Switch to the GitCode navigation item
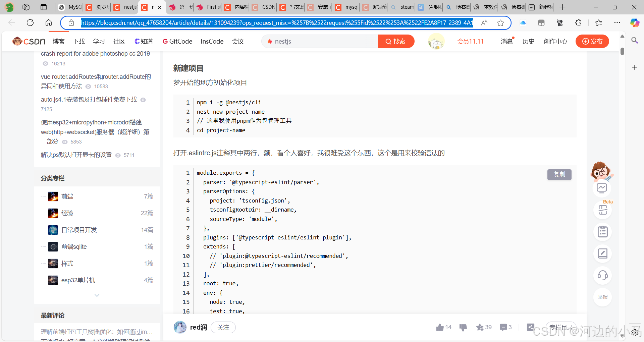 click(177, 41)
